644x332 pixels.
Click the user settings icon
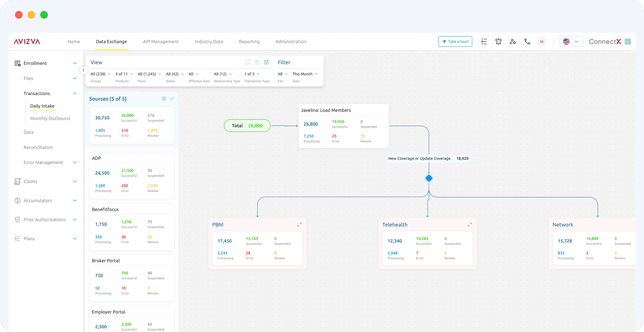[x=512, y=42]
